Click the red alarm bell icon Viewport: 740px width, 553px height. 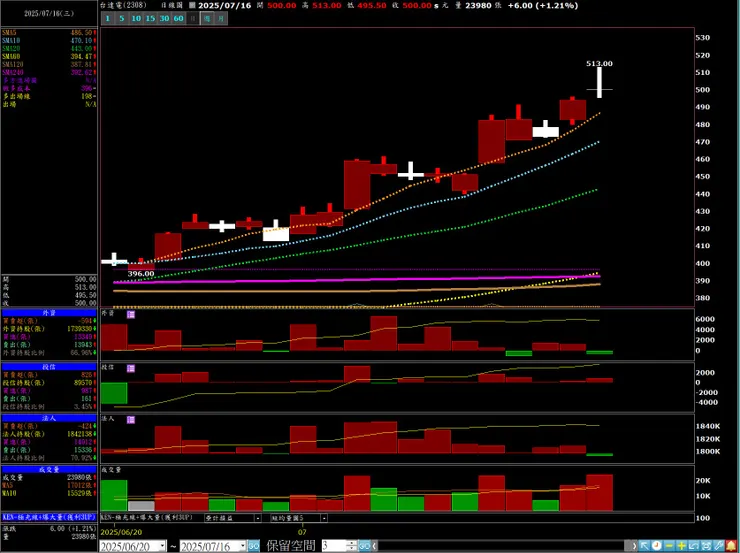[x=731, y=546]
